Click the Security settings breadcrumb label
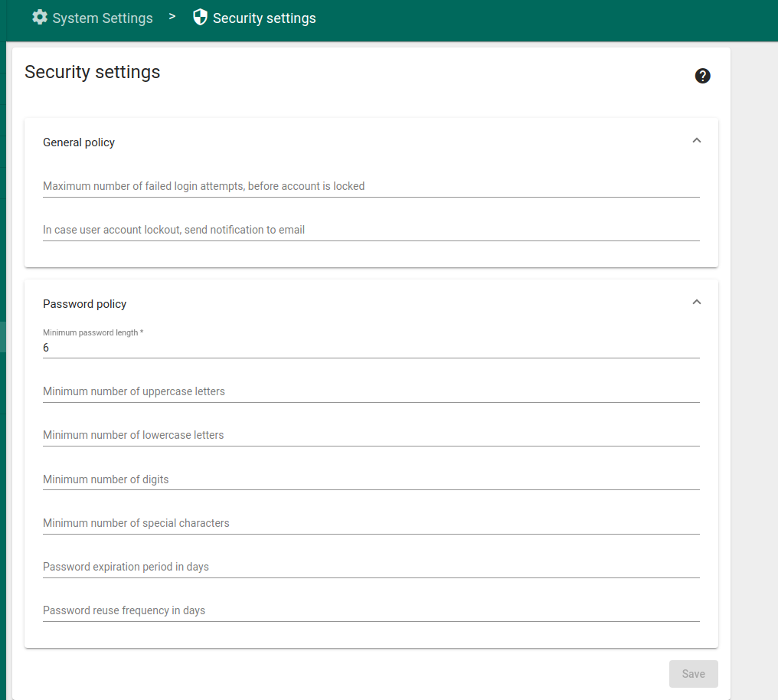This screenshot has width=778, height=700. click(266, 18)
